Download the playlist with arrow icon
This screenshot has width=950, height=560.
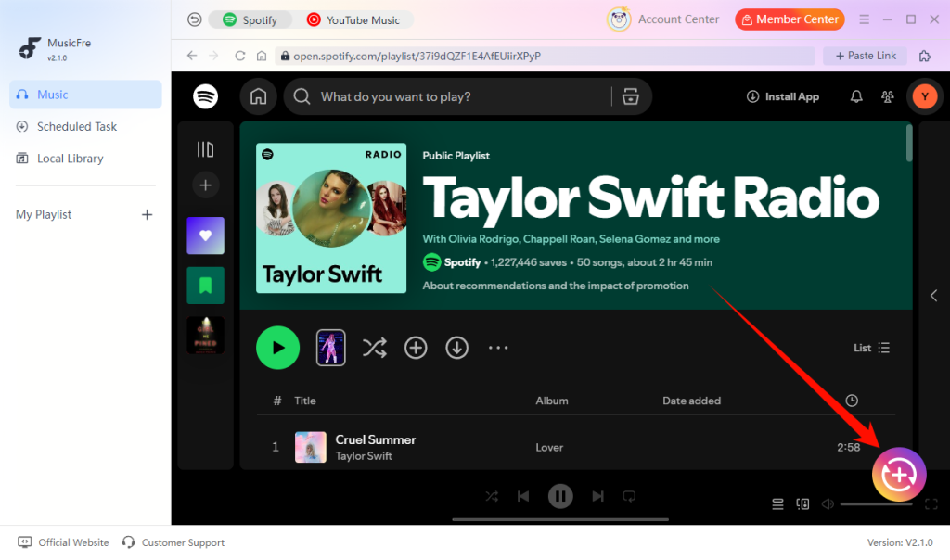click(456, 348)
